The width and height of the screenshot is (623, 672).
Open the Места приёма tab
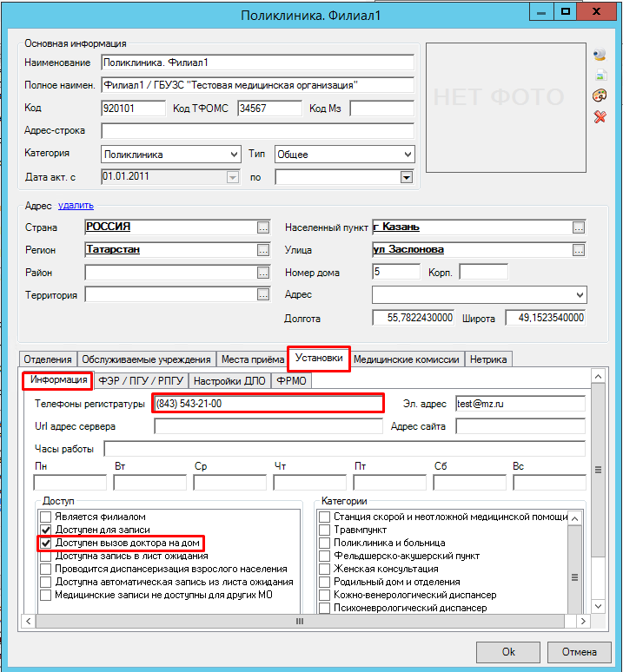pyautogui.click(x=253, y=359)
